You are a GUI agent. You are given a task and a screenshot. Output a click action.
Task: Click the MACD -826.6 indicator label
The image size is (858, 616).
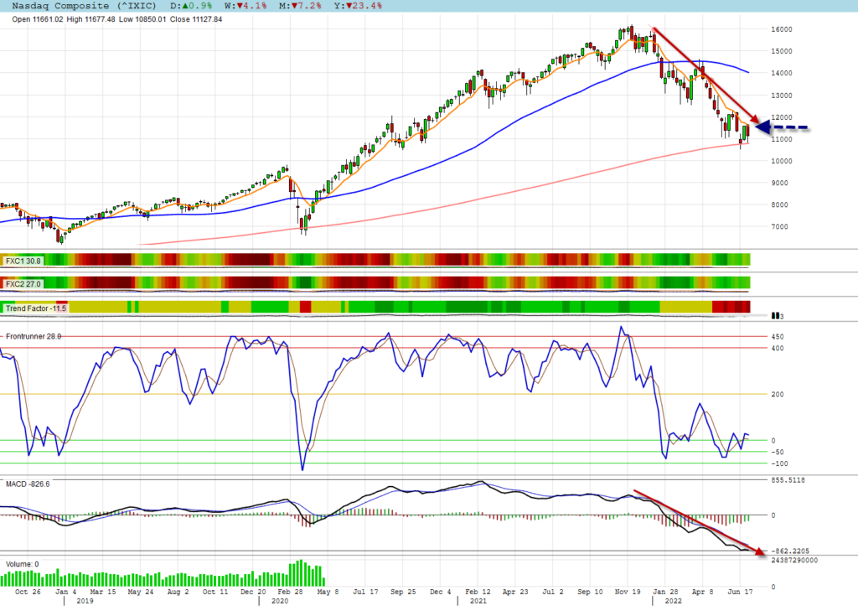coord(28,484)
